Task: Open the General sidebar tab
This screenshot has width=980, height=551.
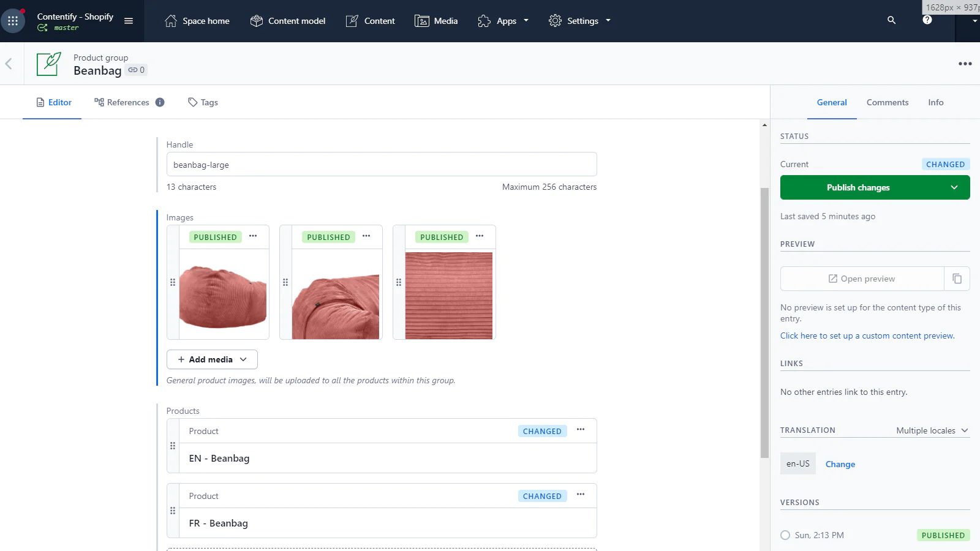Action: [832, 102]
